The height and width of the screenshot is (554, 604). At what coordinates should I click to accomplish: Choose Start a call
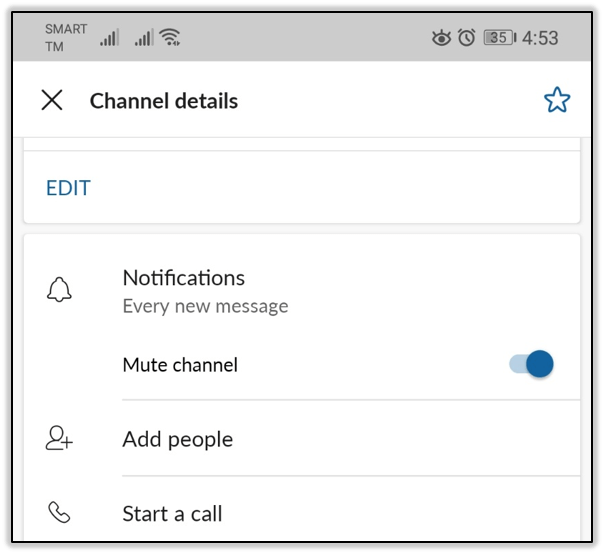pos(172,514)
